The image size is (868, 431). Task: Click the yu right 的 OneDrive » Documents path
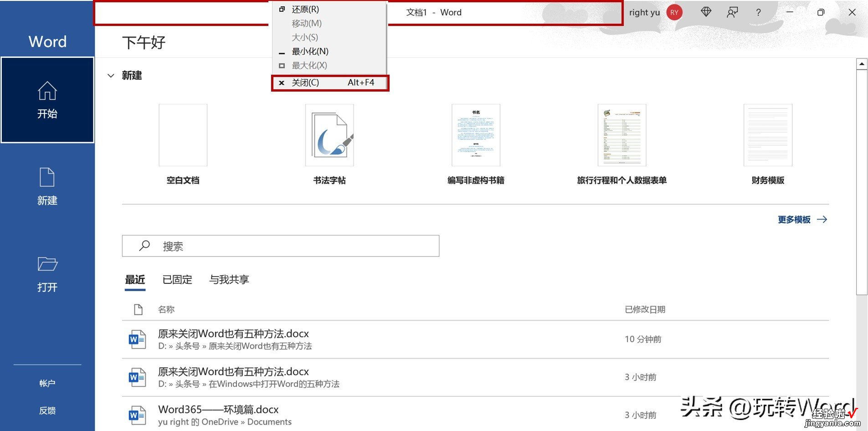click(x=225, y=422)
